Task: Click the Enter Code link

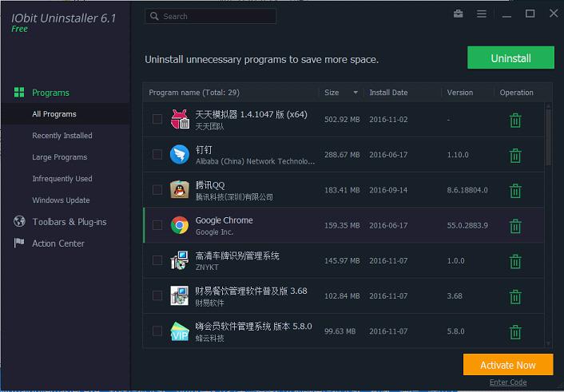Action: (508, 382)
